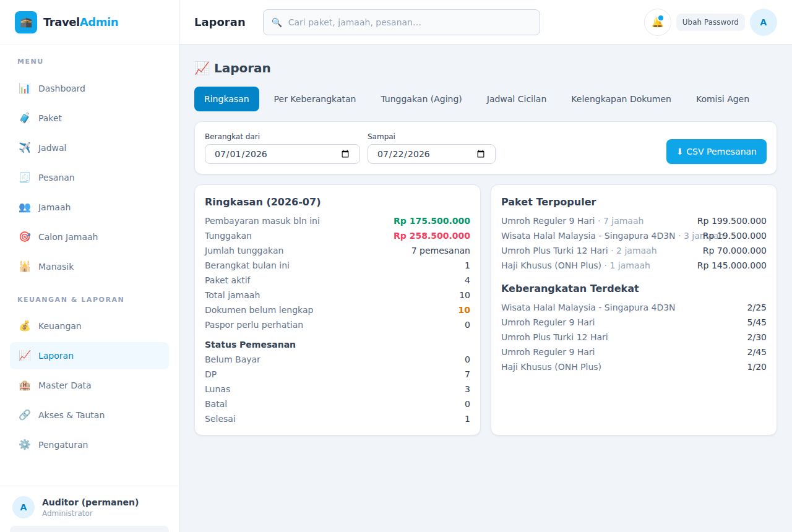This screenshot has width=792, height=532.
Task: Click the Ubah Password button
Action: pyautogui.click(x=710, y=22)
